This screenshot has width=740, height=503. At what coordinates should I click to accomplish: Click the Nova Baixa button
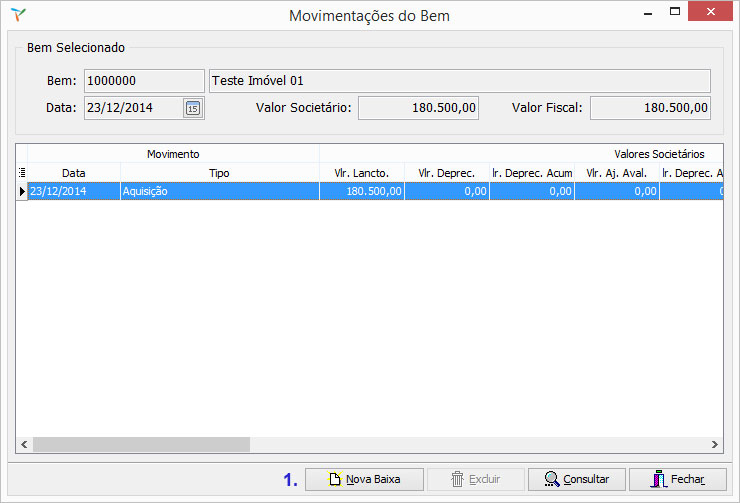coord(365,479)
